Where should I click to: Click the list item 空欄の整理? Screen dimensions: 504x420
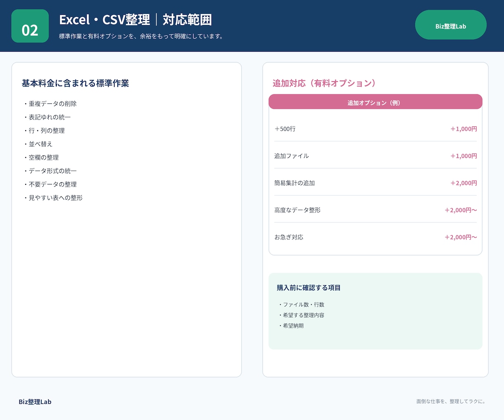click(x=41, y=157)
